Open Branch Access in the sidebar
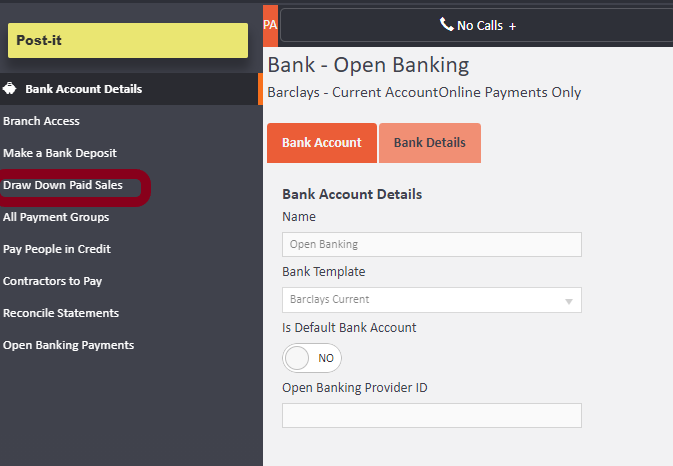 tap(42, 121)
